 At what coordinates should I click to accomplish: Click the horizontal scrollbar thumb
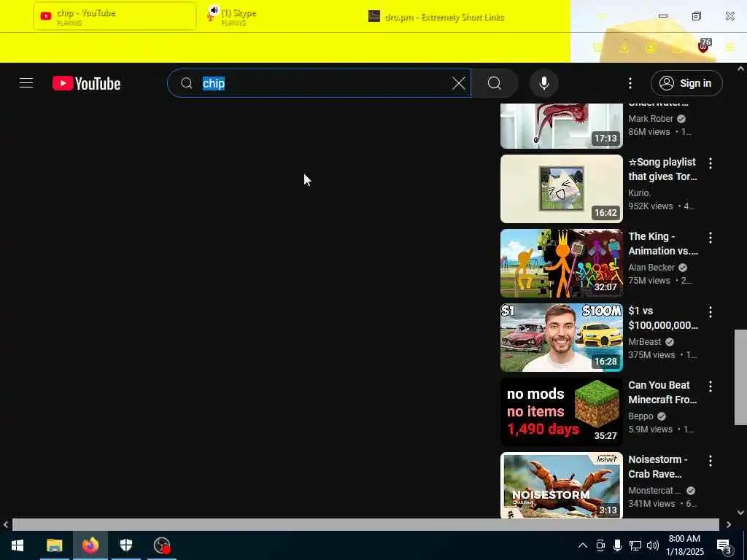(365, 524)
